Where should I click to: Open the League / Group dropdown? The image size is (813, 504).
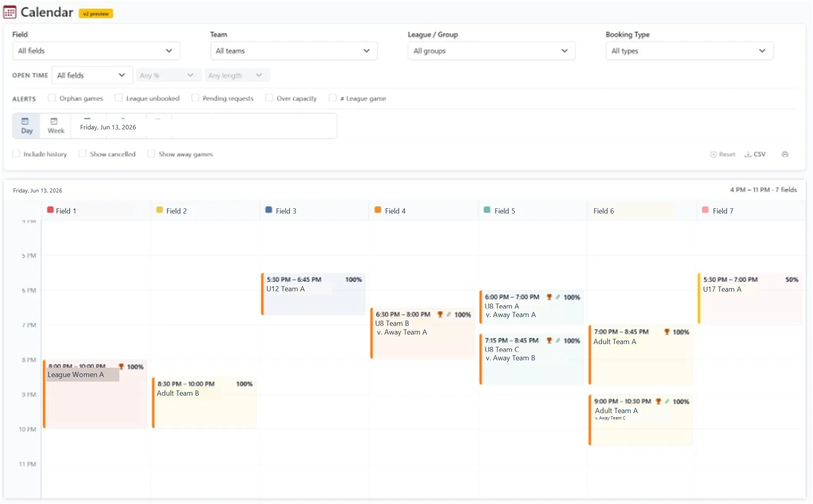pos(491,51)
